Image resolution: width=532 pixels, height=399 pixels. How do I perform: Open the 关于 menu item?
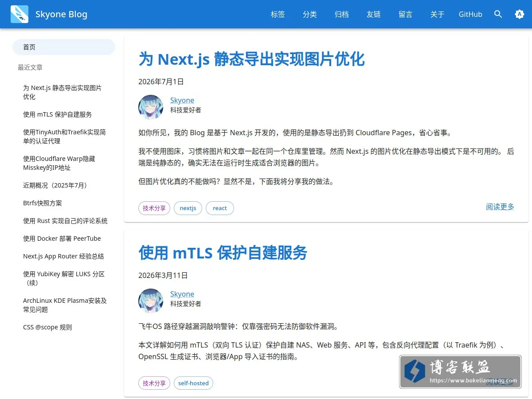438,14
